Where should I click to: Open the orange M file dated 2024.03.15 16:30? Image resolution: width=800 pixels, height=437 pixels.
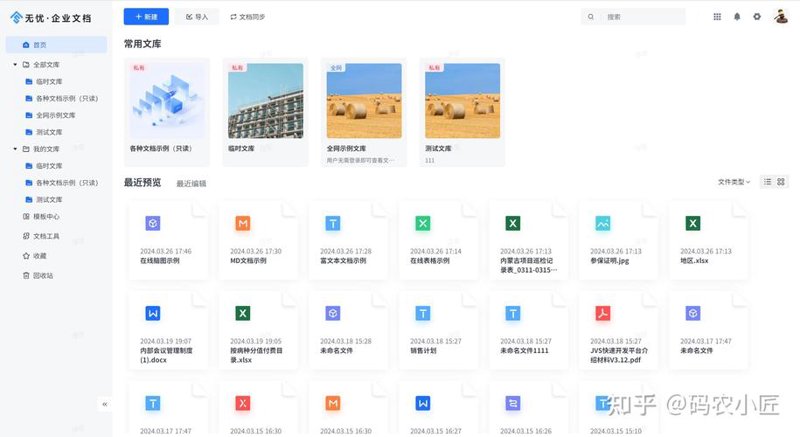coord(333,403)
